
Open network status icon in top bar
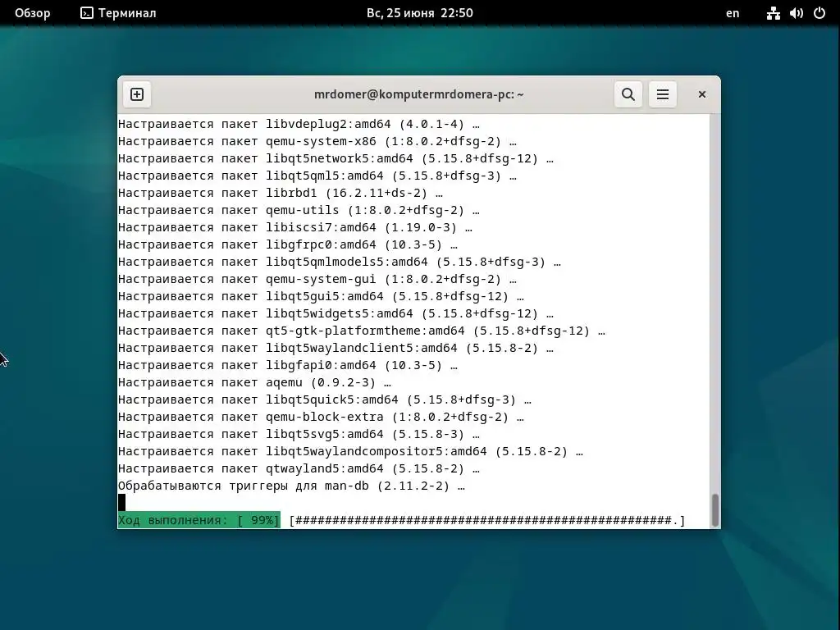[773, 13]
